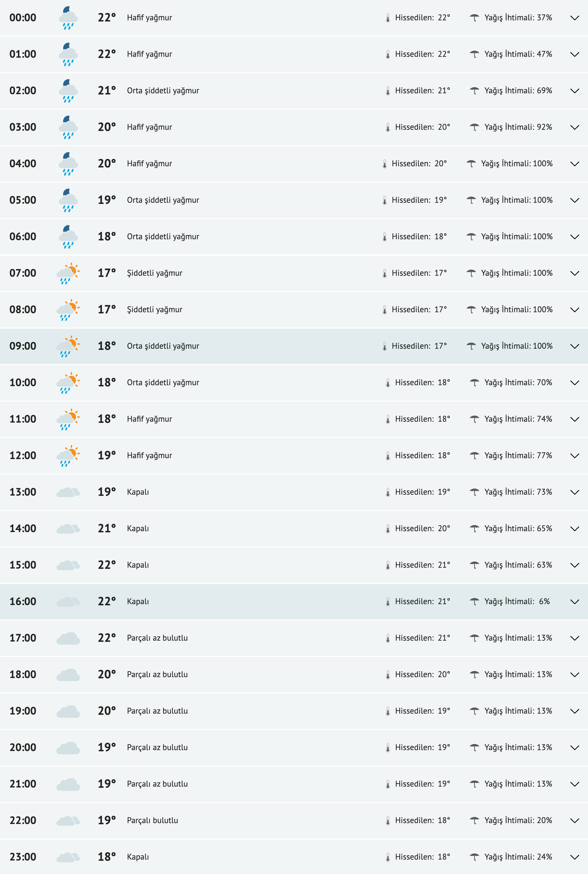The width and height of the screenshot is (588, 874).
Task: Click the light rain icon for 00:00
Action: pos(68,17)
